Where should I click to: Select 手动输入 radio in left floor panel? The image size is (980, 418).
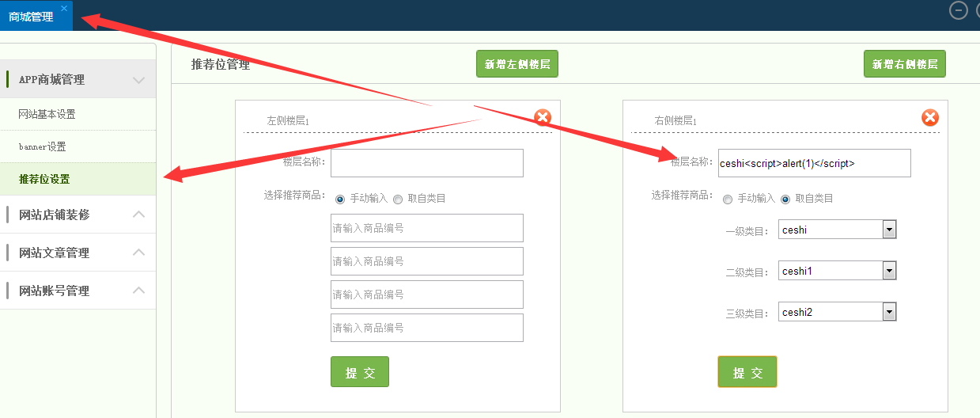click(340, 199)
